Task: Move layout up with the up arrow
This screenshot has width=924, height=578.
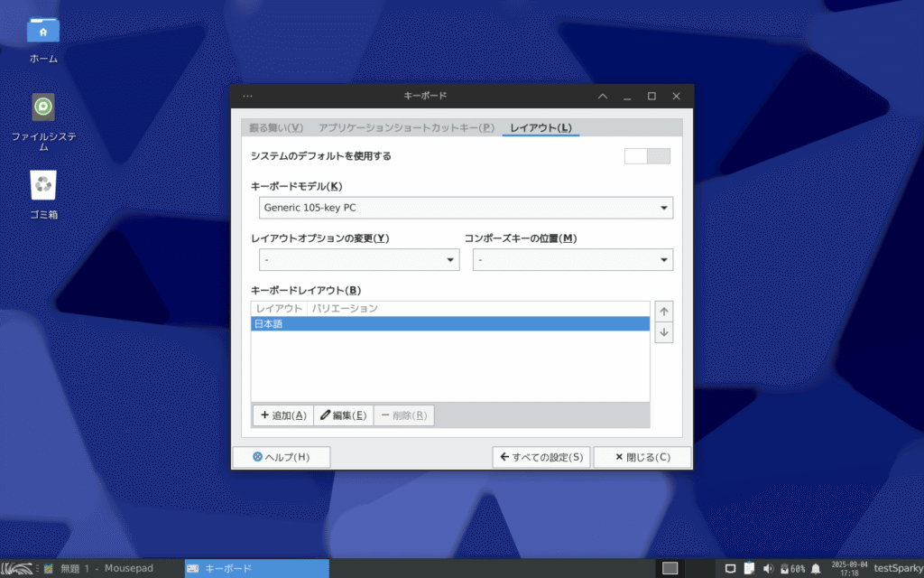Action: pyautogui.click(x=664, y=312)
